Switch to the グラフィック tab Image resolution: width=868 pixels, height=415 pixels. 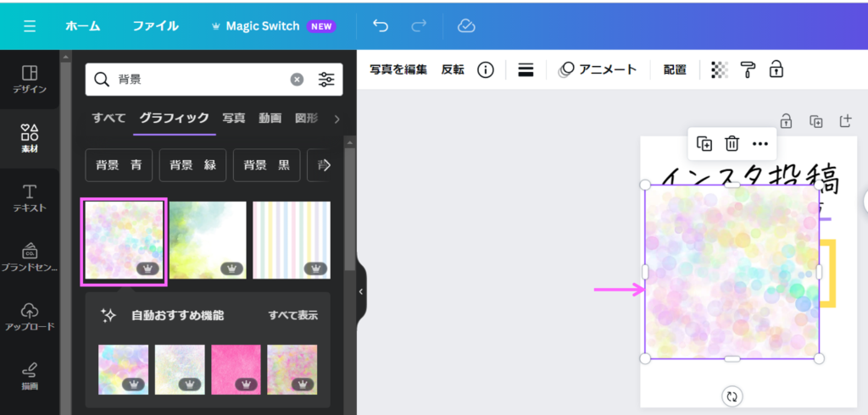[174, 118]
